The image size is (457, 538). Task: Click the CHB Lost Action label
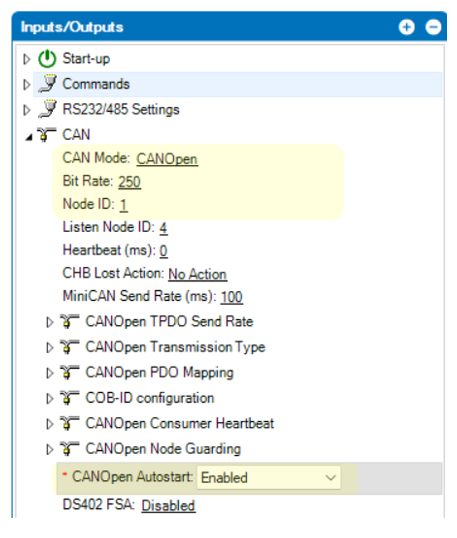113,273
